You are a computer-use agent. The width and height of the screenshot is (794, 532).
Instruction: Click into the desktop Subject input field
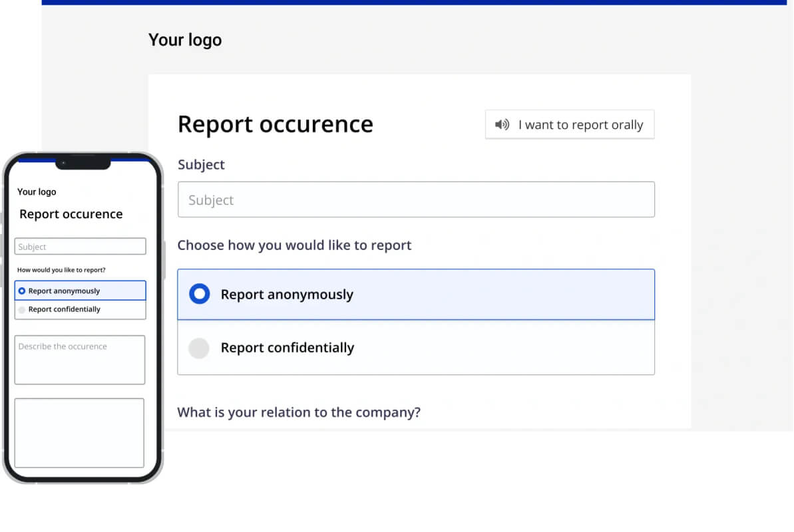[416, 199]
